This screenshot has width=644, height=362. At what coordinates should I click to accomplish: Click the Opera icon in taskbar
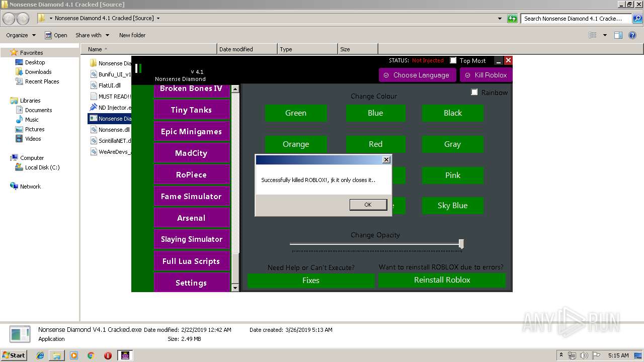coord(108,355)
